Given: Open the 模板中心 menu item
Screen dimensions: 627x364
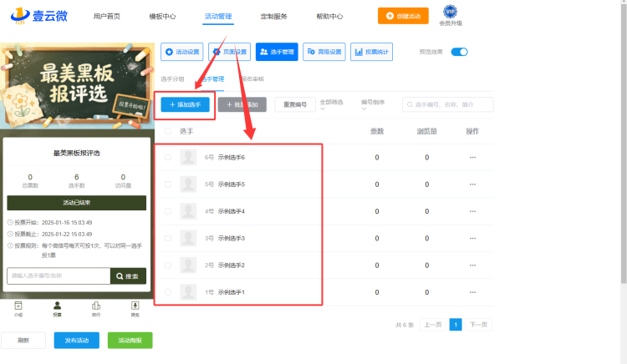Looking at the screenshot, I should [x=162, y=17].
